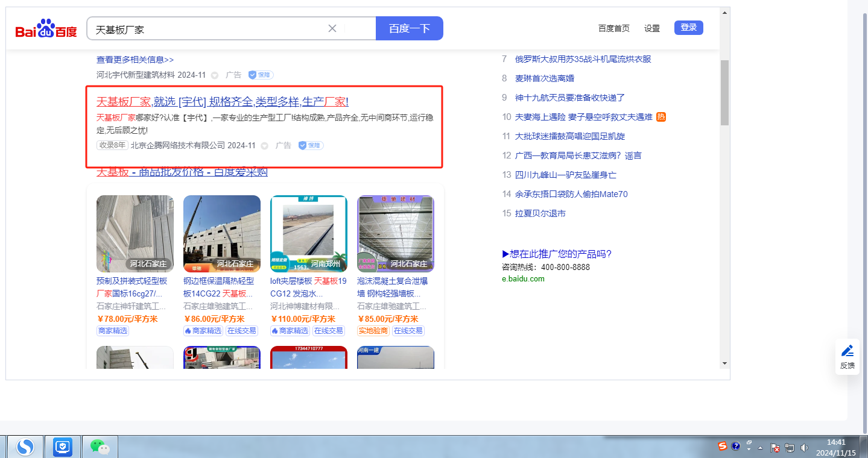Screen dimensions: 868x458
Task: Click 查看更多相关信息>> link
Action: pyautogui.click(x=135, y=60)
